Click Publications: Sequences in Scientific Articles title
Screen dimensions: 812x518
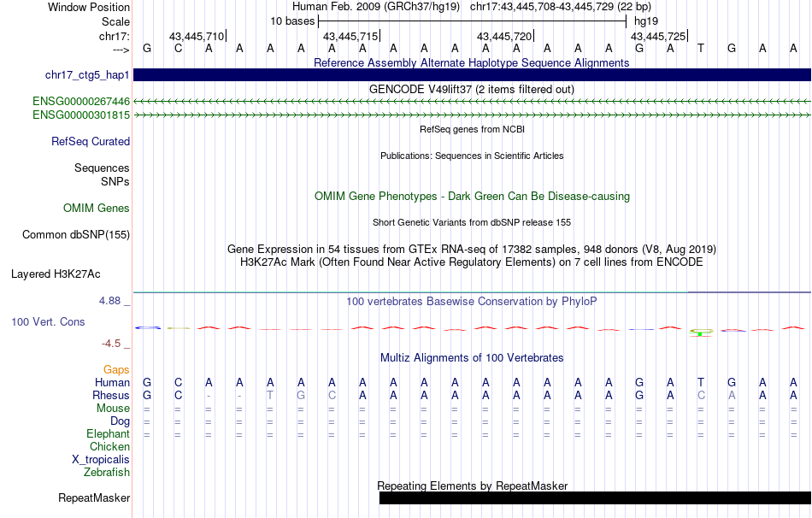coord(472,156)
